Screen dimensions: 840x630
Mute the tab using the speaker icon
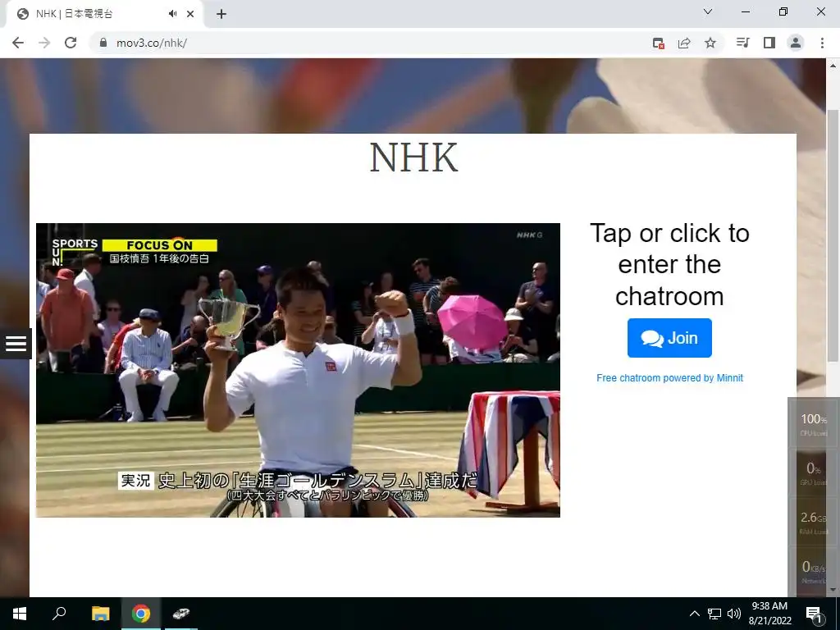click(172, 14)
